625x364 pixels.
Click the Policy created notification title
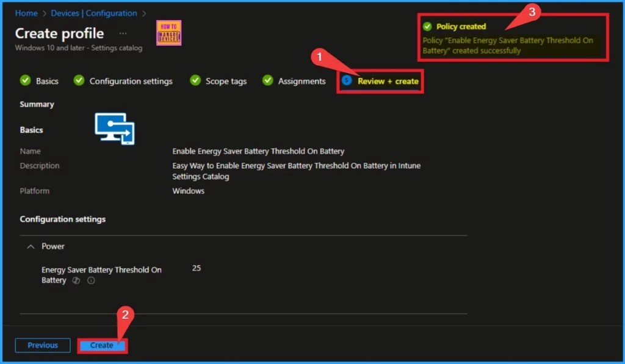(x=461, y=27)
